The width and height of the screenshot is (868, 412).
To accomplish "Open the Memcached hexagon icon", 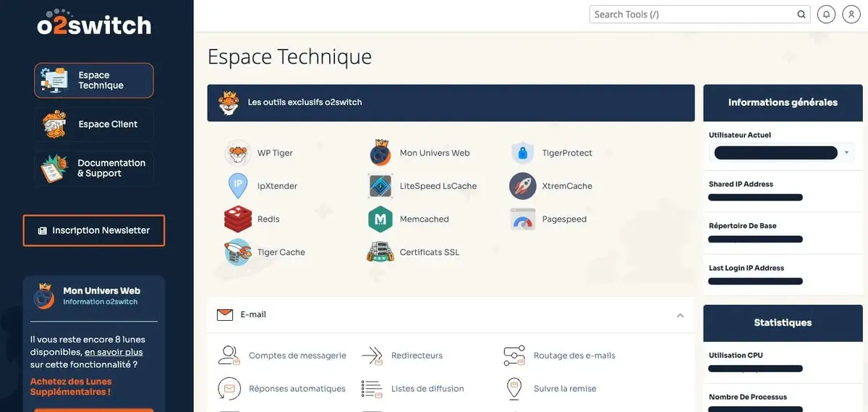I will (x=380, y=219).
